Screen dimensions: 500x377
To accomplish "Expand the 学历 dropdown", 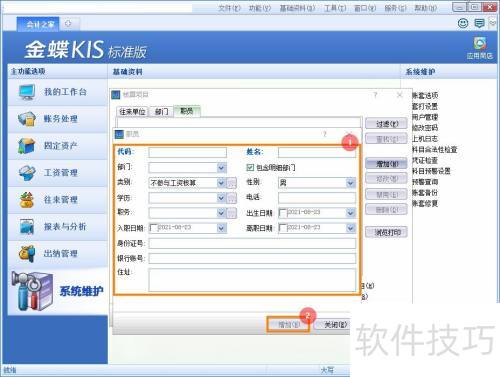I will [x=221, y=198].
